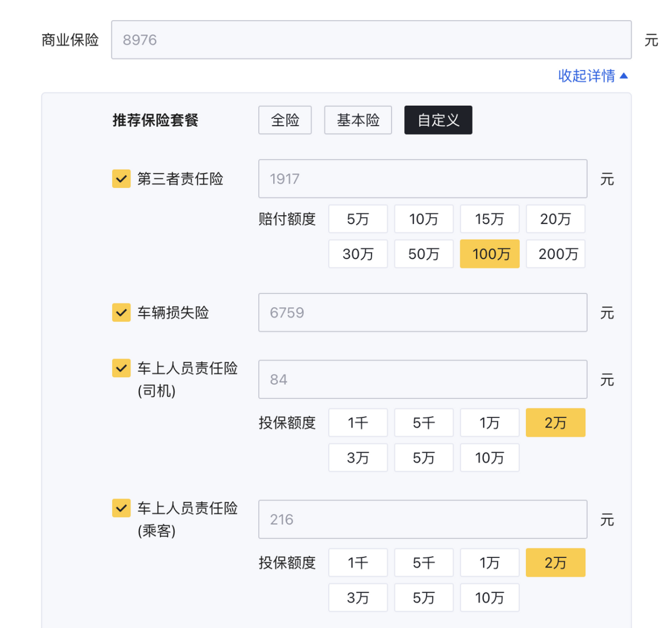Set passenger coverage to 3万
The width and height of the screenshot is (672, 628).
click(x=358, y=598)
